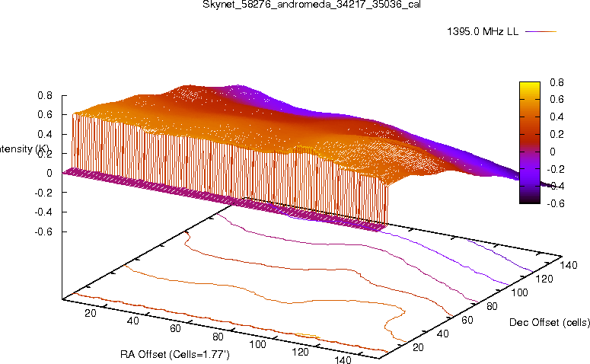Click RA Offset tick label 140
590x364 pixels.
343,359
